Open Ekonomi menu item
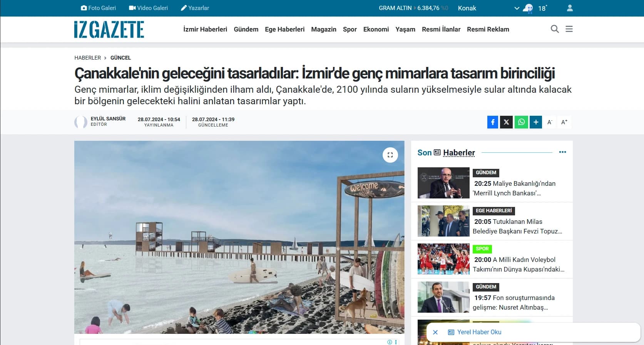This screenshot has width=644, height=345. (376, 29)
